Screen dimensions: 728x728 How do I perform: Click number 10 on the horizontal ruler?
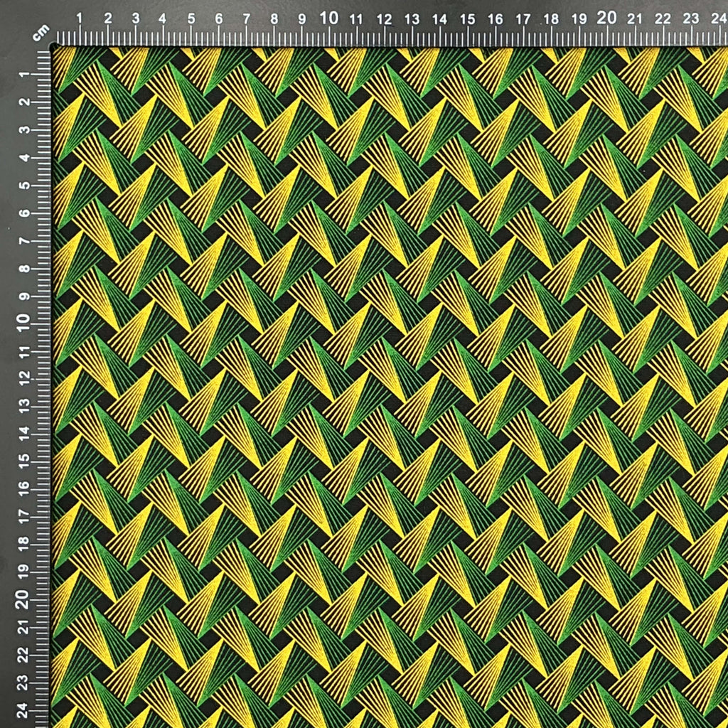click(x=328, y=18)
